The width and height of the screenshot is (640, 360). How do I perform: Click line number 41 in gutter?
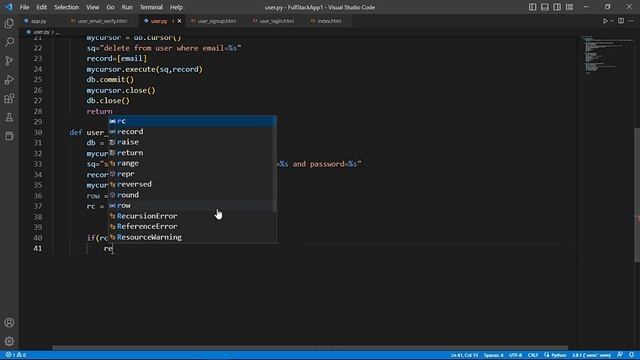tap(38, 248)
